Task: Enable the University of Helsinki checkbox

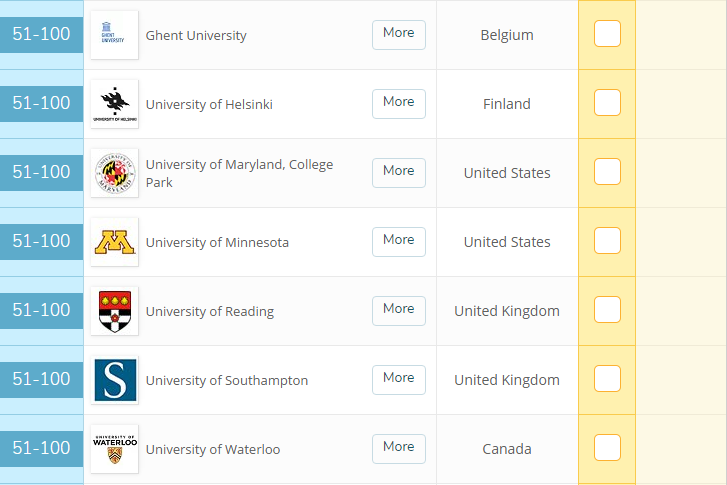Action: coord(607,103)
